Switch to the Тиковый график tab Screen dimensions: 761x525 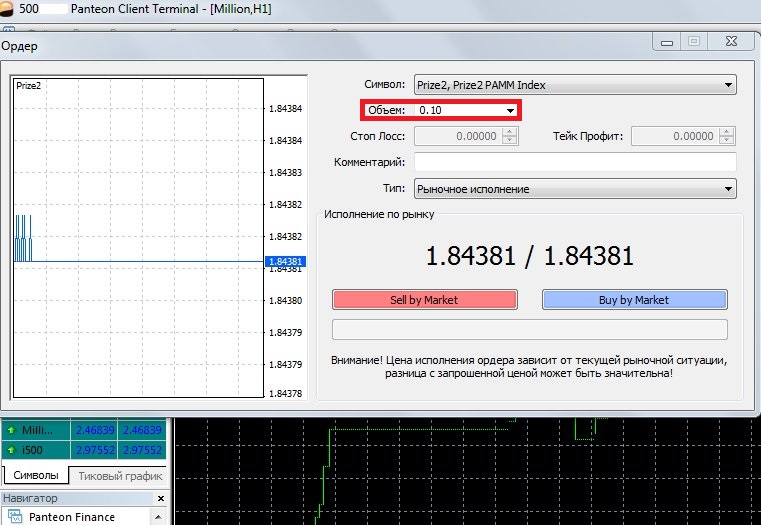118,475
